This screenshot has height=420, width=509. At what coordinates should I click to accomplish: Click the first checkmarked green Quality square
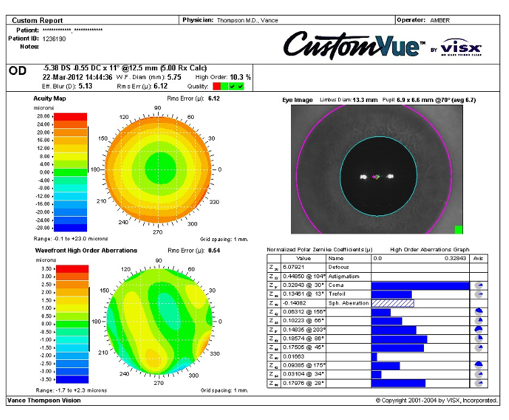pos(232,86)
